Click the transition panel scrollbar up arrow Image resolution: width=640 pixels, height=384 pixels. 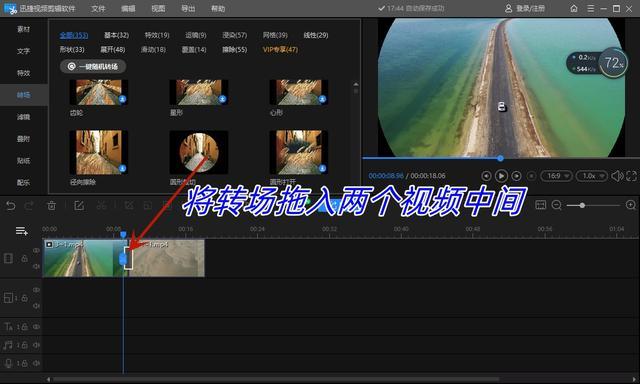coord(356,84)
